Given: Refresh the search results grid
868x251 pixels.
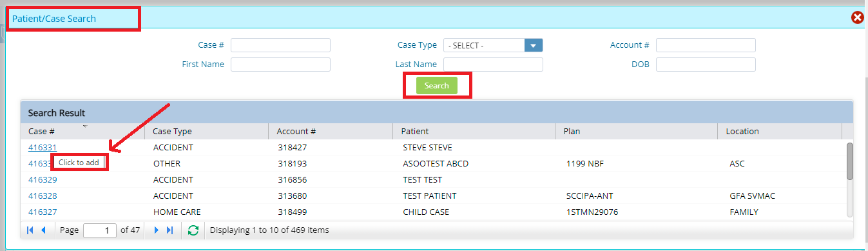Looking at the screenshot, I should pos(193,230).
